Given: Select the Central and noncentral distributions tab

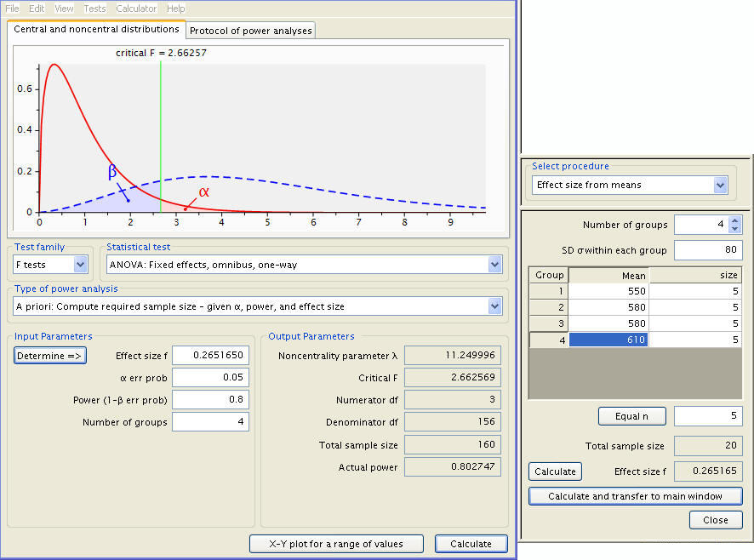Looking at the screenshot, I should [x=96, y=29].
